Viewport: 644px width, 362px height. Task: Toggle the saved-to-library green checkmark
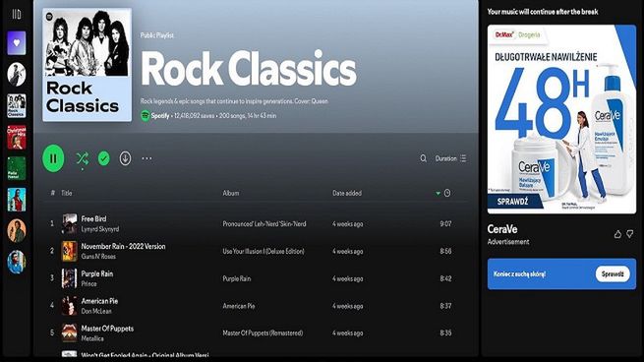104,158
